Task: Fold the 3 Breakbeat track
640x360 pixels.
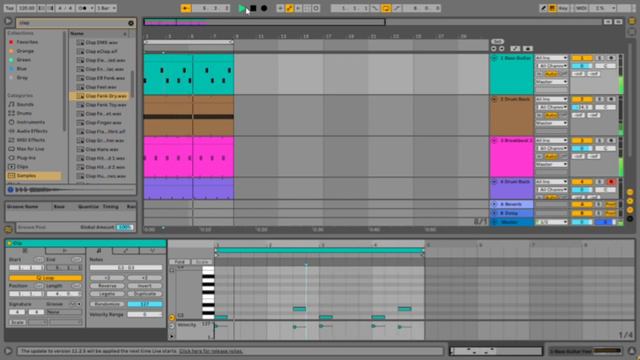Action: click(x=494, y=140)
